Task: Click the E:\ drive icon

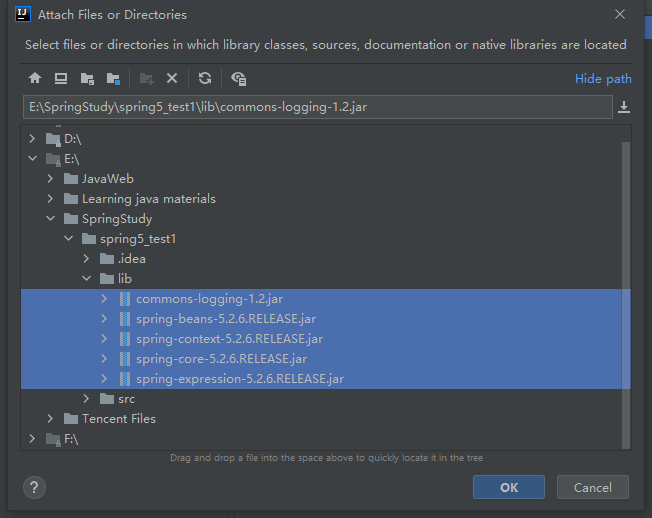Action: tap(53, 159)
